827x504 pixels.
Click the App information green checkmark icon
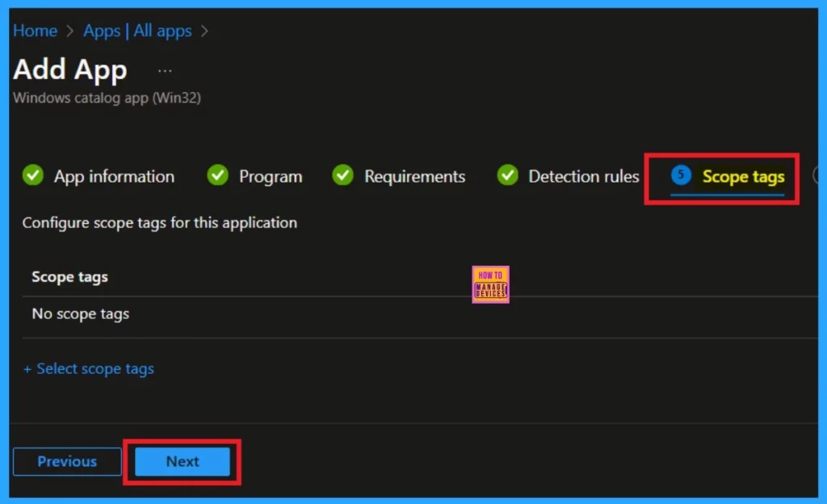click(x=33, y=175)
